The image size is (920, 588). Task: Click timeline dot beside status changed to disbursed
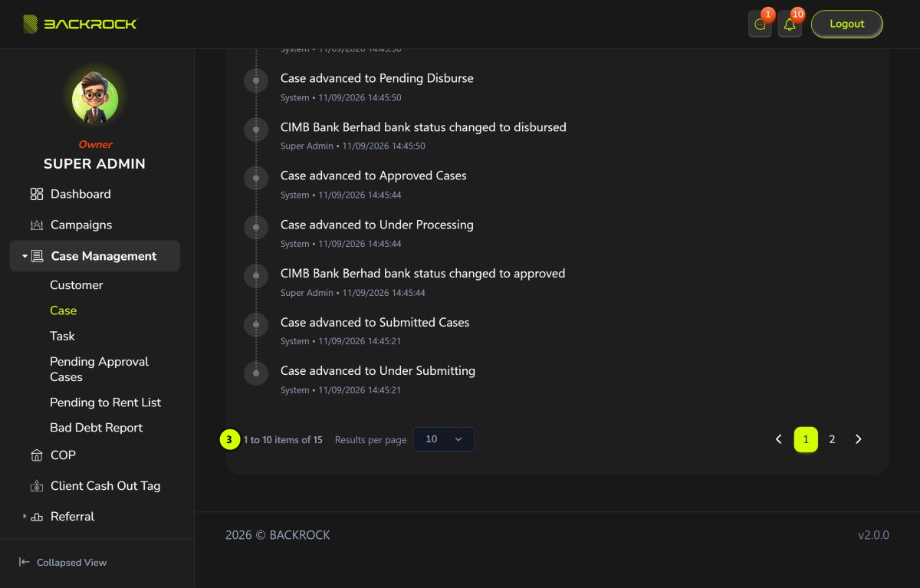pos(256,130)
